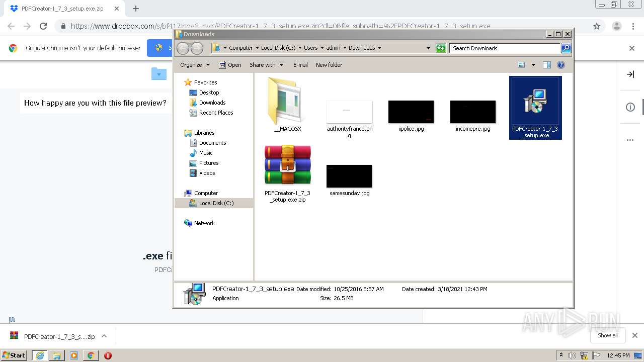Click Chrome back arrow button
The height and width of the screenshot is (362, 644).
[x=11, y=26]
